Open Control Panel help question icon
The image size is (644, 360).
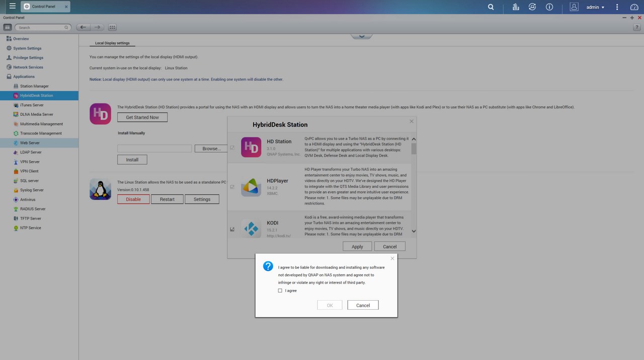[636, 27]
